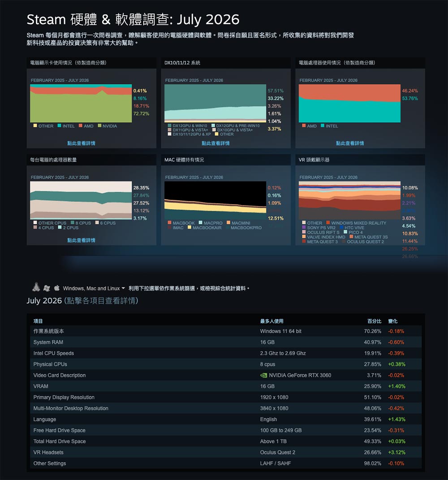
Task: Open the Other Settings row
Action: tap(226, 463)
